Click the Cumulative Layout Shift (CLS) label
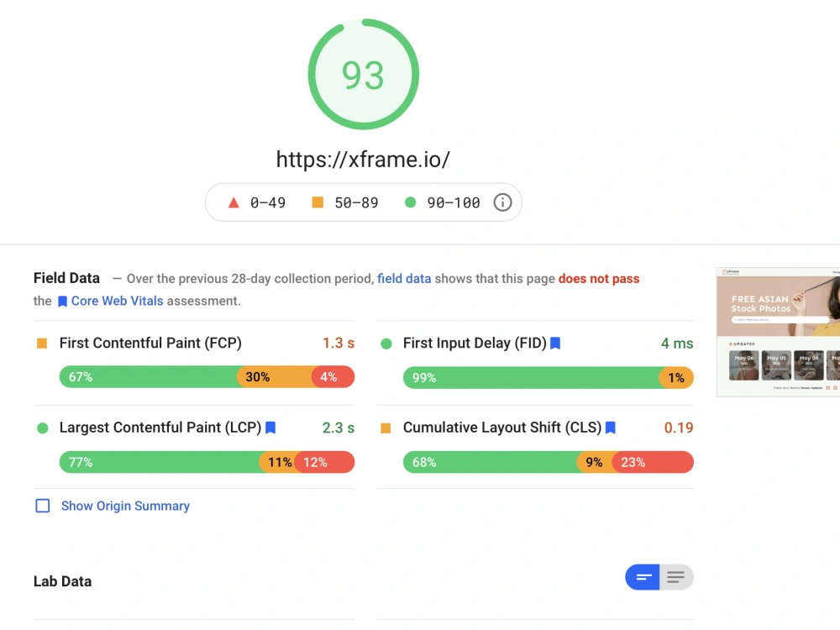The height and width of the screenshot is (630, 840). (x=502, y=428)
